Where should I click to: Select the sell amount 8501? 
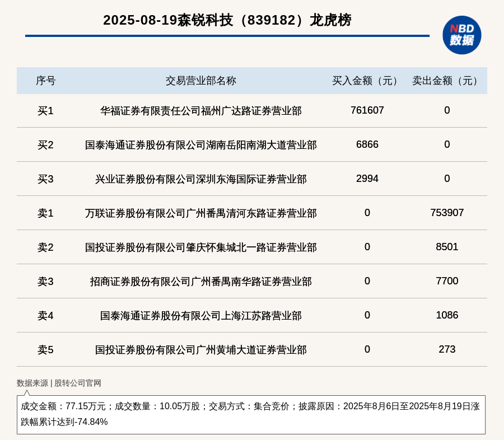tap(447, 246)
